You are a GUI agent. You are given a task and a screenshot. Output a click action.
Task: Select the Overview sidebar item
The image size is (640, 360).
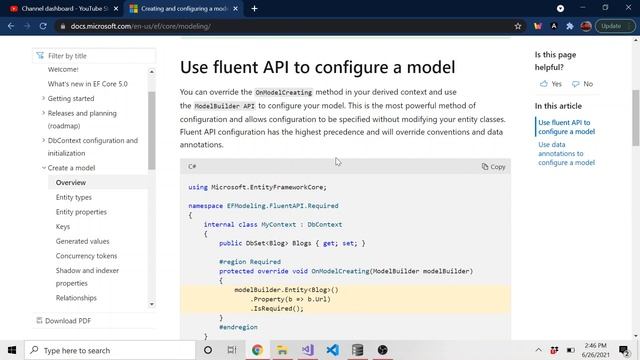[71, 182]
